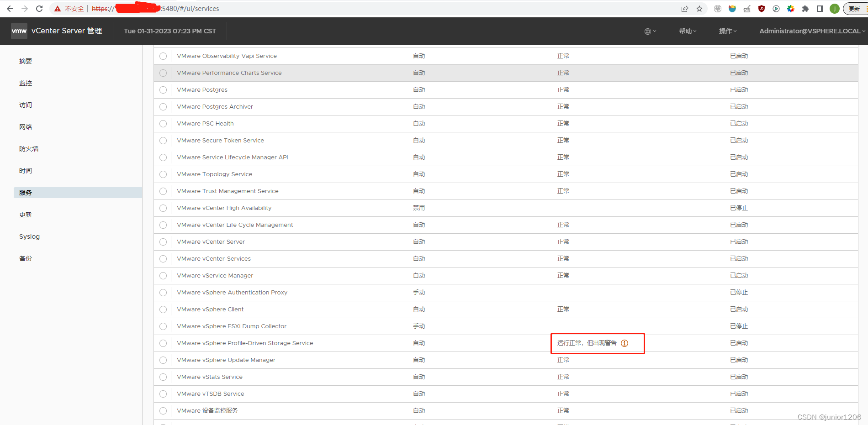Click the VMware vStats Service name
Viewport: 868px width, 425px height.
[x=210, y=377]
